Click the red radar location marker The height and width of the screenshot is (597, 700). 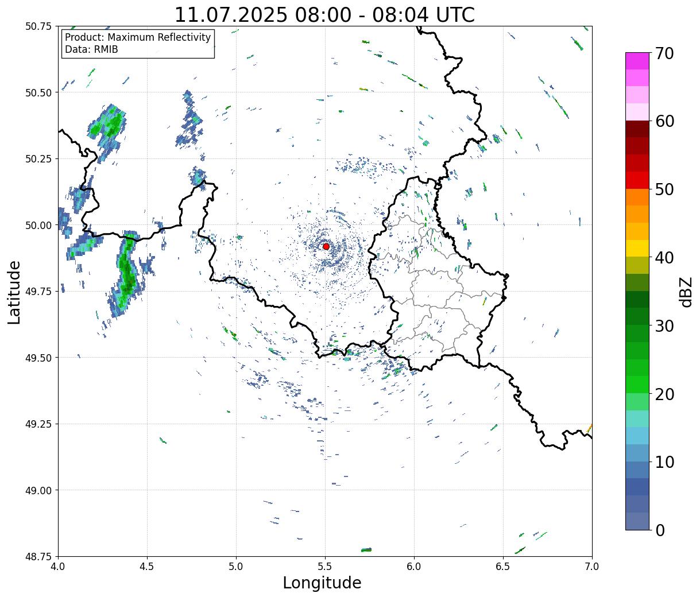[326, 246]
